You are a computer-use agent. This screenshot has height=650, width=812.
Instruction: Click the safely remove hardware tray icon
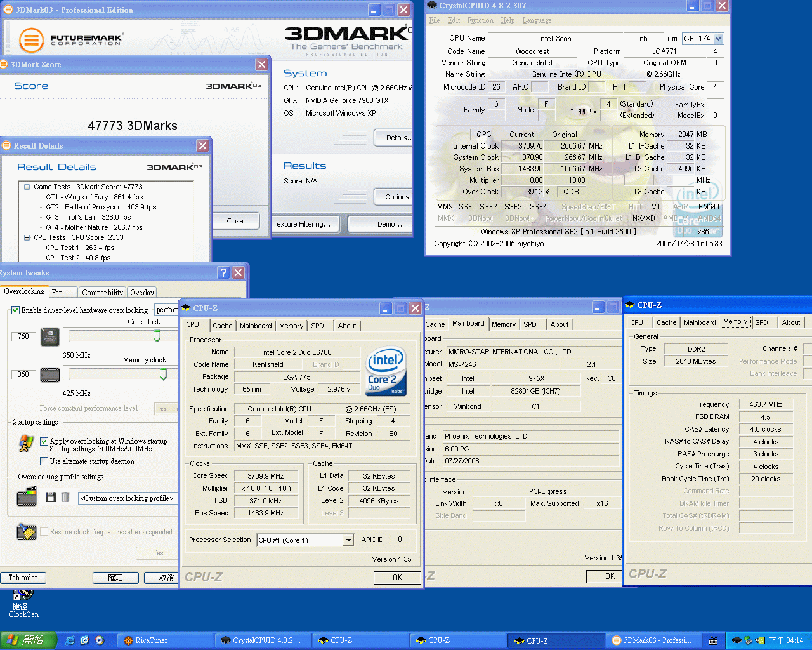(748, 640)
